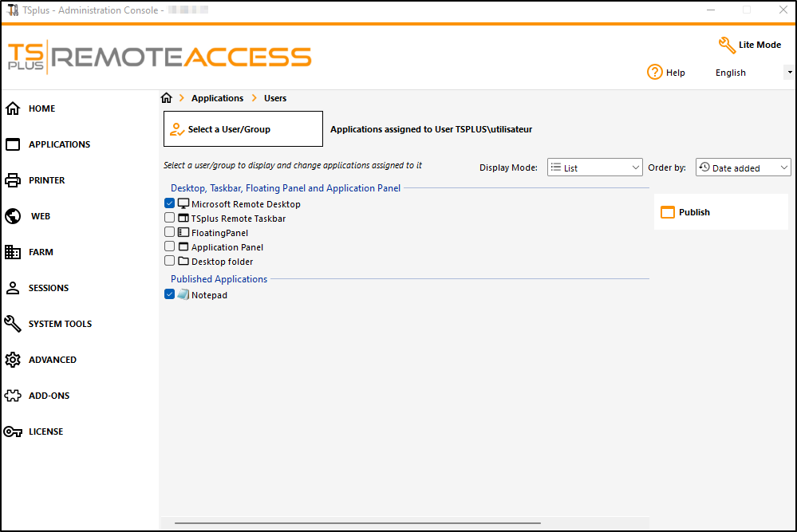797x532 pixels.
Task: Disable the Microsoft Remote Desktop checkbox
Action: pos(169,203)
